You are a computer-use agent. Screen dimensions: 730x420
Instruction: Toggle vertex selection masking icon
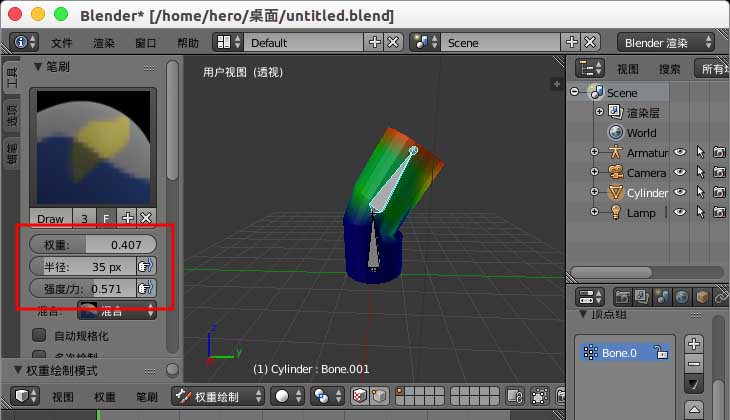[x=379, y=396]
